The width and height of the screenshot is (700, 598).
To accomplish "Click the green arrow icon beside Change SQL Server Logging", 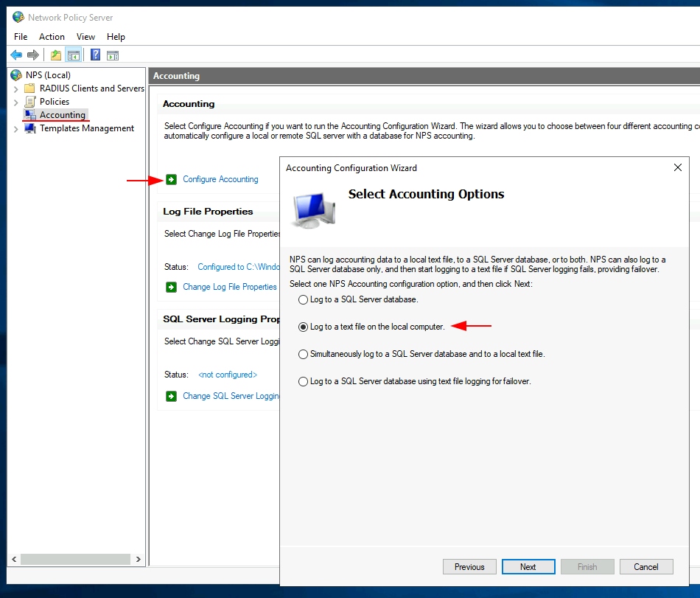I will pos(172,396).
